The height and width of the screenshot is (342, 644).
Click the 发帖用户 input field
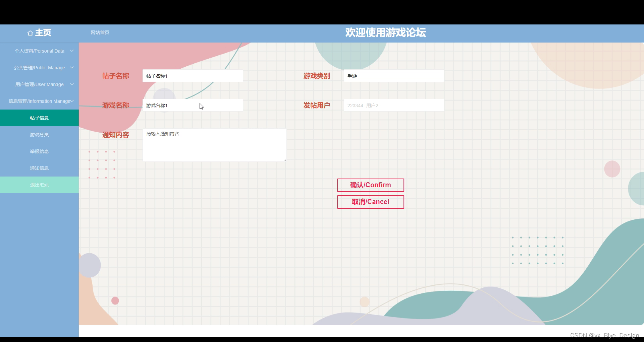(394, 105)
